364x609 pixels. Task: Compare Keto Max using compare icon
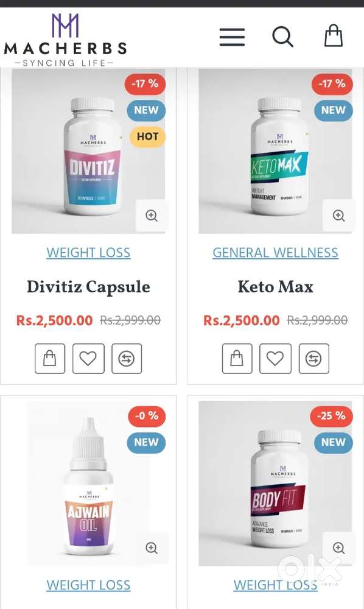(313, 359)
